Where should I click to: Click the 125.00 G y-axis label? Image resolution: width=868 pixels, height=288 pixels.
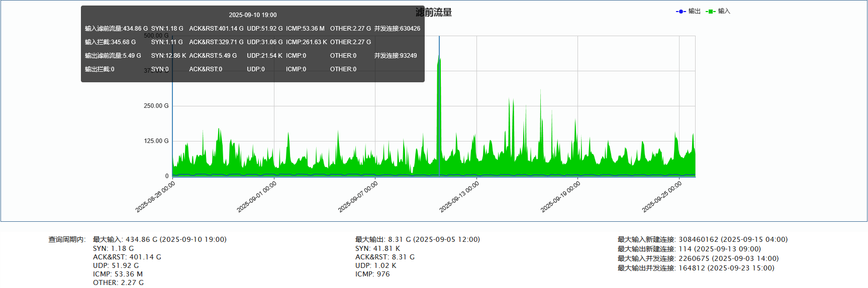156,141
